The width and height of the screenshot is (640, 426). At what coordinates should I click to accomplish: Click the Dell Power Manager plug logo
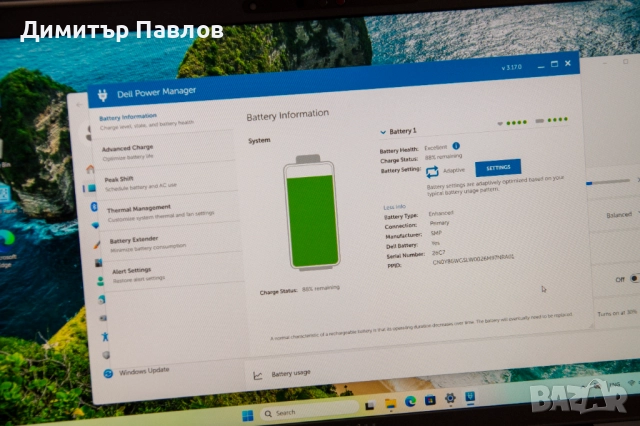pyautogui.click(x=102, y=95)
